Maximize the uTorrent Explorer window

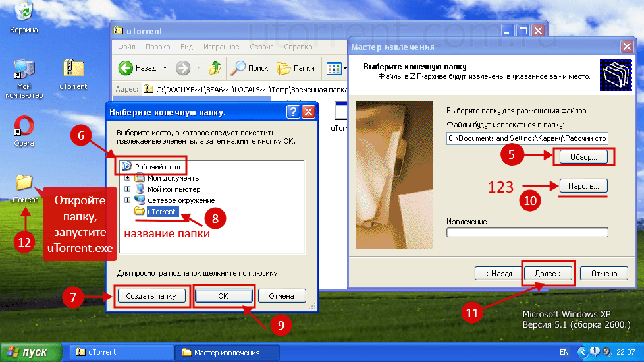(522, 31)
